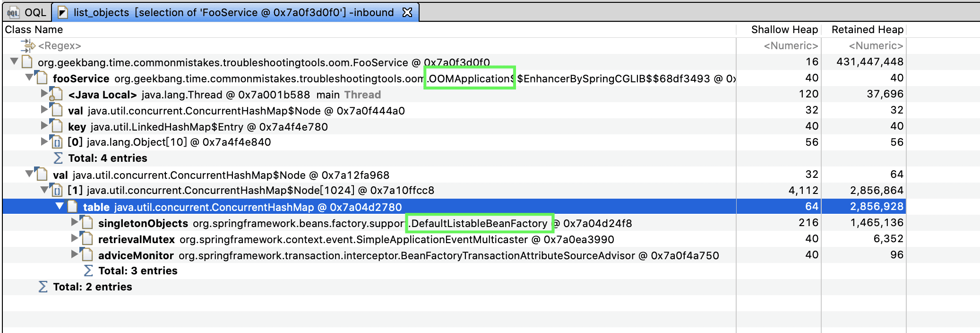This screenshot has height=333, width=980.
Task: Click the sigma icon beside Total: 4 entries
Action: (x=58, y=158)
